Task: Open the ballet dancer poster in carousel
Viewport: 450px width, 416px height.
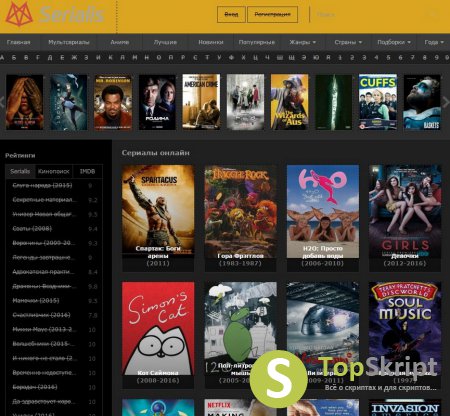Action: [69, 102]
